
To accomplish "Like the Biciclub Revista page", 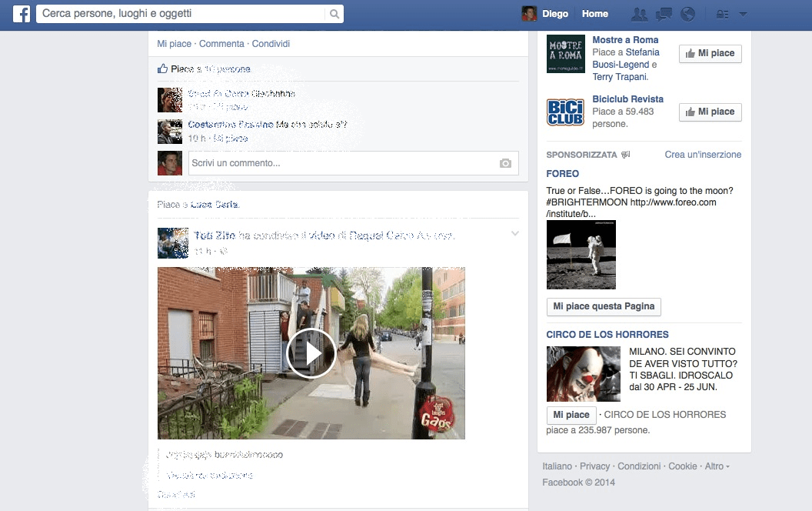I will pos(710,112).
